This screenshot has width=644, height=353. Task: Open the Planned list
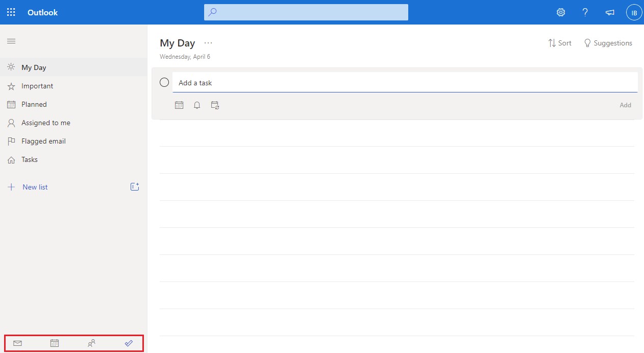(34, 104)
